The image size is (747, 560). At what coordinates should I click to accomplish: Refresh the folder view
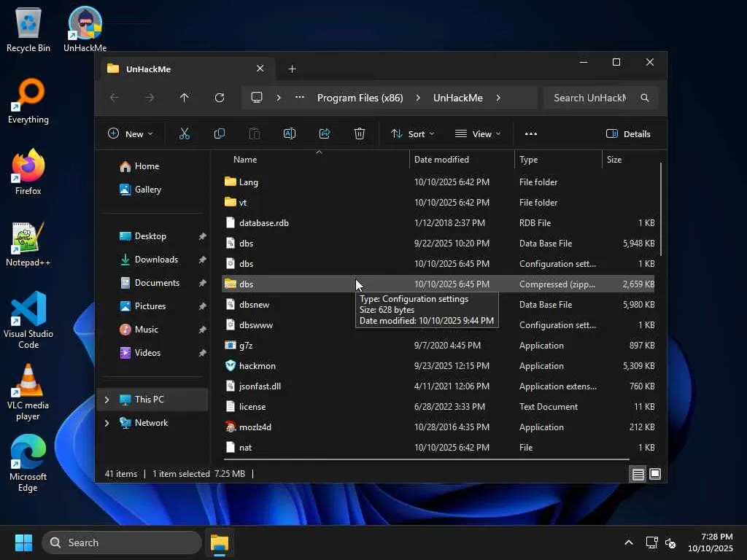219,98
